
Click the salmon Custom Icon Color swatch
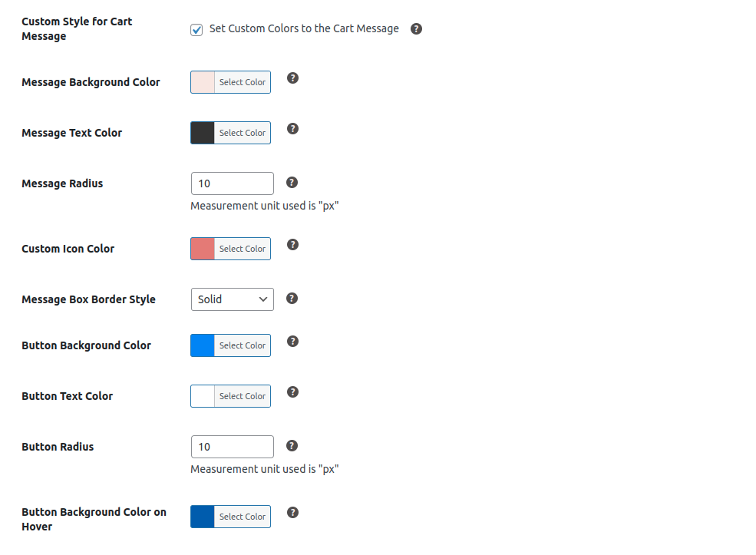[x=203, y=249]
